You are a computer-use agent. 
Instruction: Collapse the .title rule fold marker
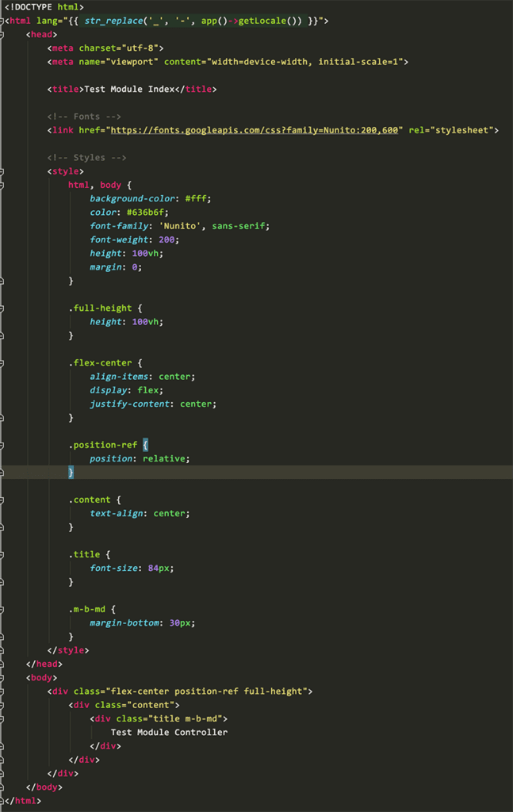pyautogui.click(x=2, y=554)
